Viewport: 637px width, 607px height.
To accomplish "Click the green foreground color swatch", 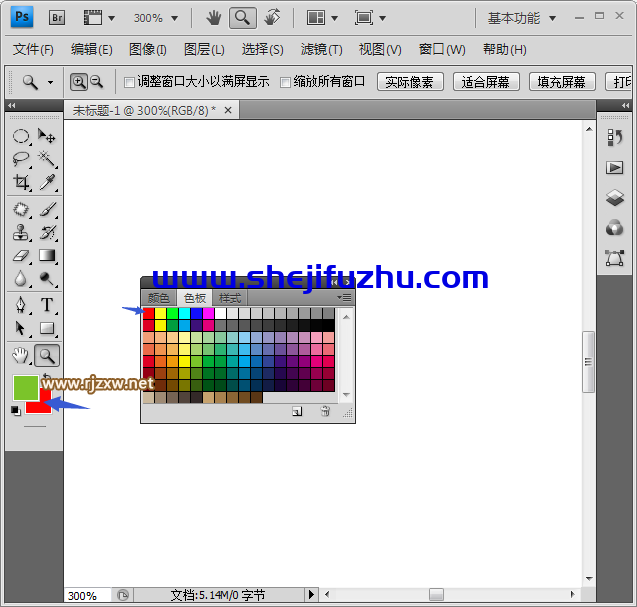I will point(26,388).
